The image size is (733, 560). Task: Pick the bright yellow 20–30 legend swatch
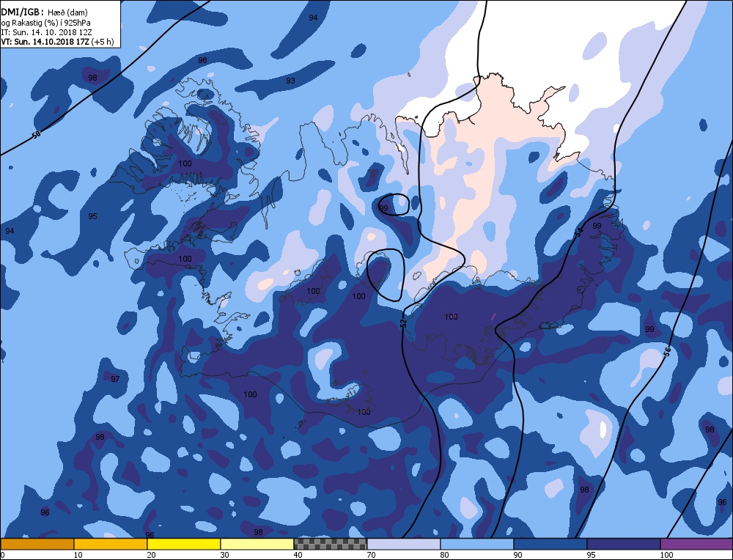[184, 544]
